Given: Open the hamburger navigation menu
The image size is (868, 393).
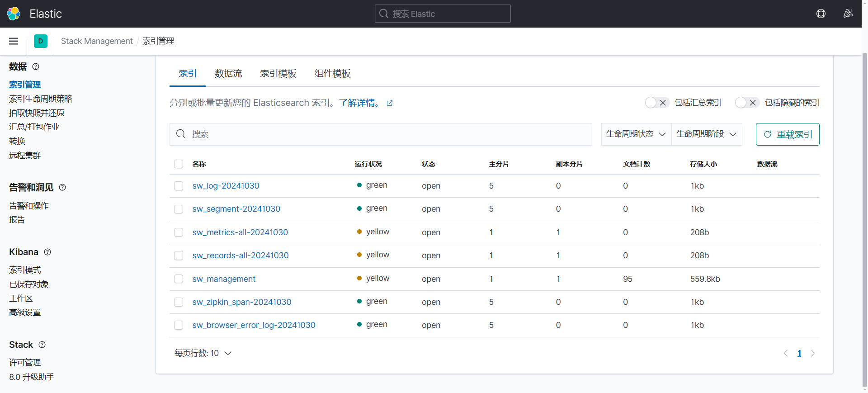Looking at the screenshot, I should coord(14,41).
